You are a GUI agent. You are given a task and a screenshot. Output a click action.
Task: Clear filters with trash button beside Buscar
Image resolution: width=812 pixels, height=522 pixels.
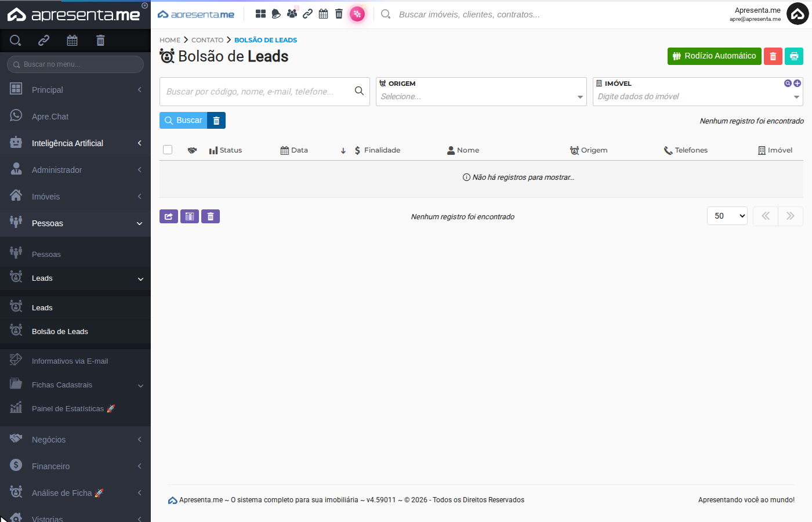216,120
